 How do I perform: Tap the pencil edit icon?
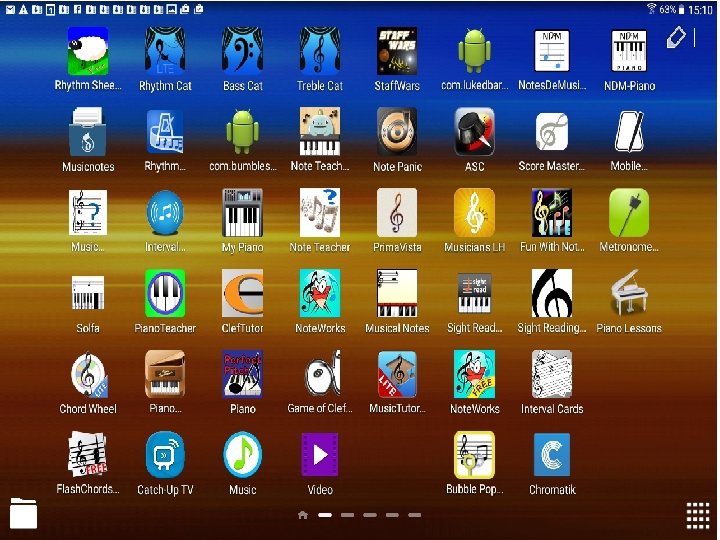point(676,37)
